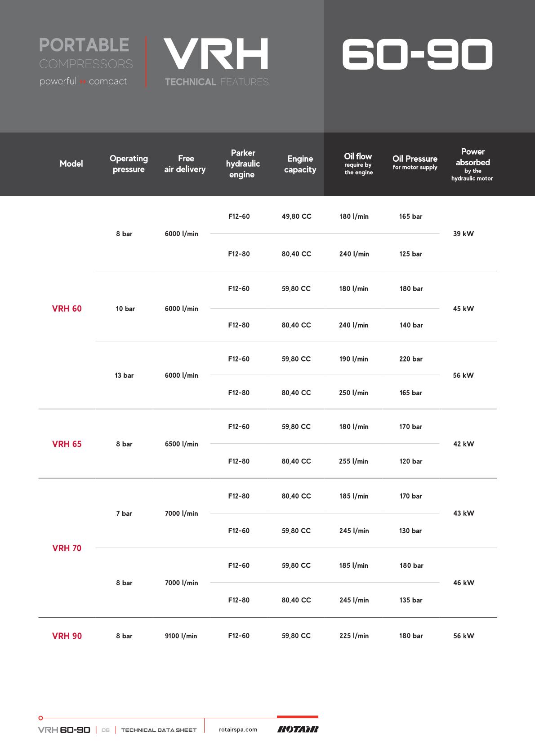
Task: Click the VRH 60-90 logo in the footer
Action: (64, 730)
